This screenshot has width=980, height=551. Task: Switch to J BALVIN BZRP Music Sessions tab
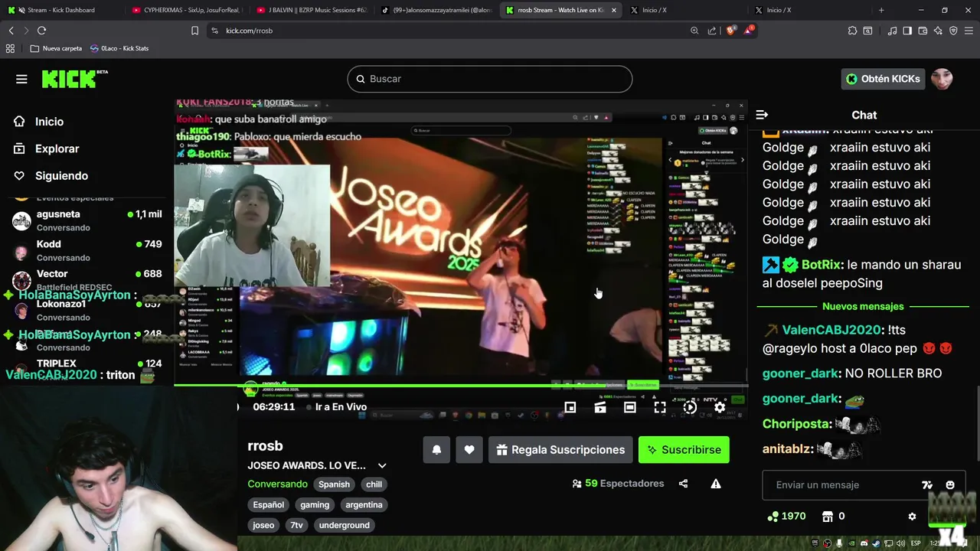click(310, 10)
